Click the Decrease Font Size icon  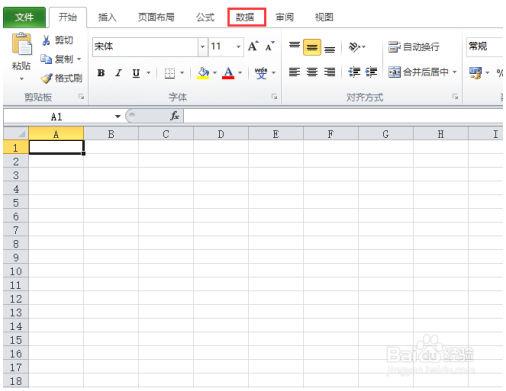270,46
